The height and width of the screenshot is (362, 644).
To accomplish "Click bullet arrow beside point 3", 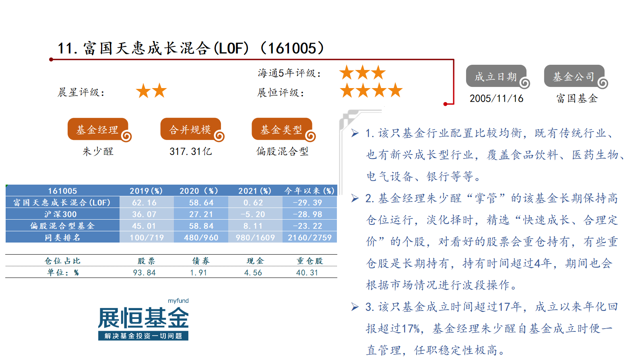I will click(355, 307).
